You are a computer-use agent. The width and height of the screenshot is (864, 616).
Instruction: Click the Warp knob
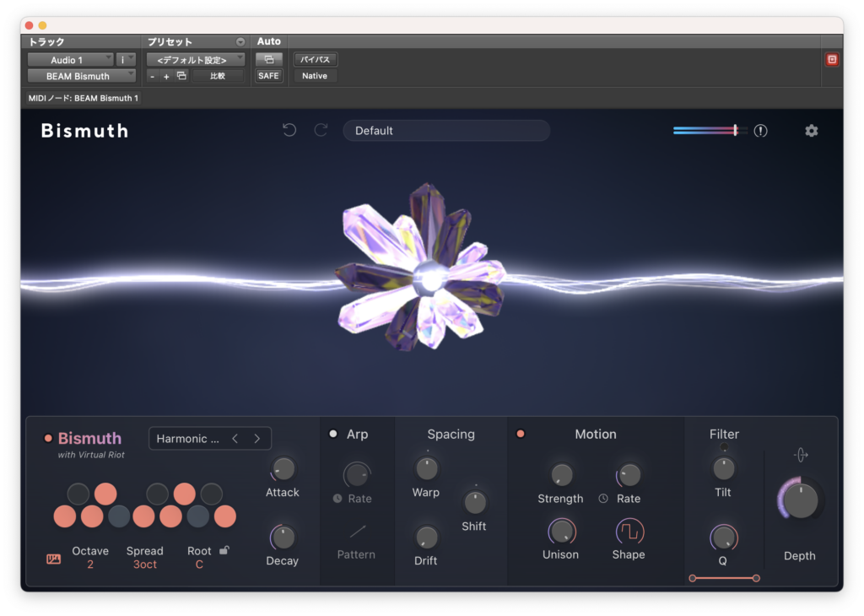tap(426, 469)
